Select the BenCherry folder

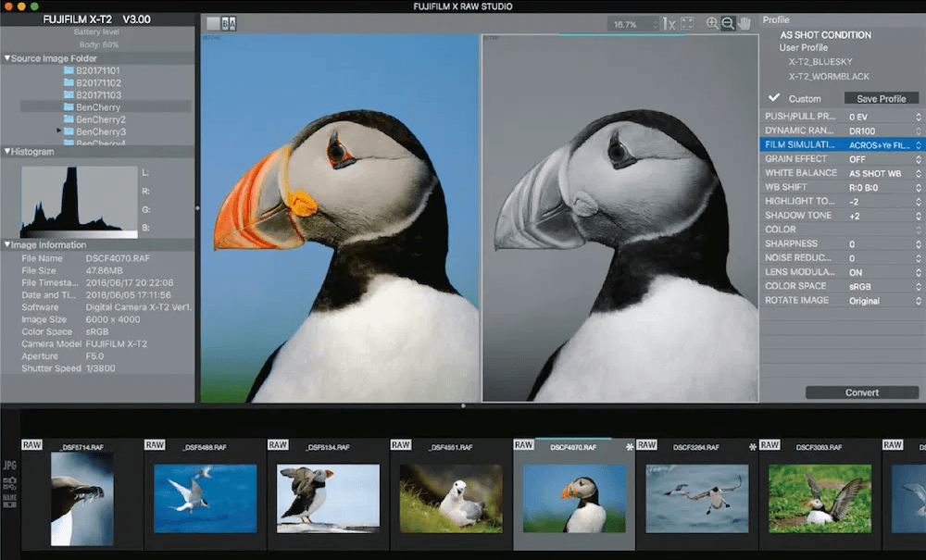[x=106, y=106]
